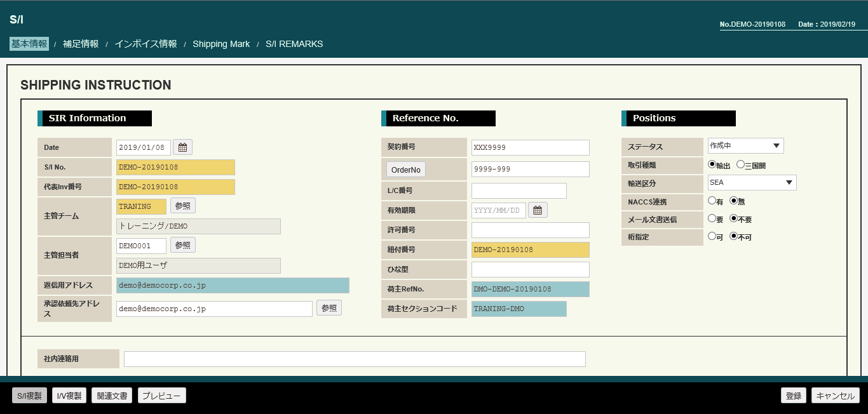Open the 輸送区分 SEA dropdown
Screen dimensions: 868x414
752,183
